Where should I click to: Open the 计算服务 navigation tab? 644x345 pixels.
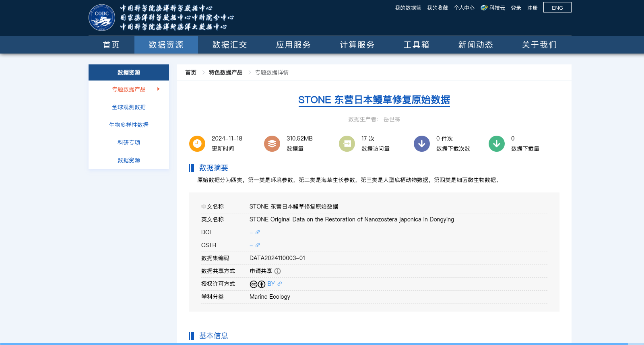[x=357, y=45]
